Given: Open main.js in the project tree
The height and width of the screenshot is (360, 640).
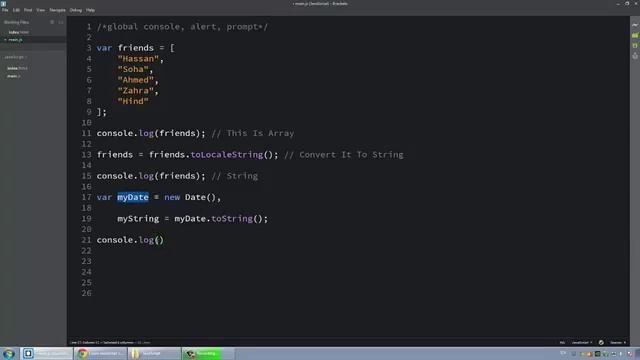Looking at the screenshot, I should click(x=13, y=76).
